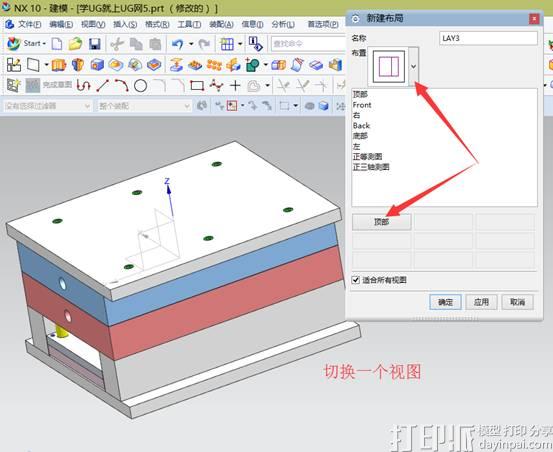The height and width of the screenshot is (452, 553).
Task: Select the Rectangle sketch tool
Action: coord(197,86)
